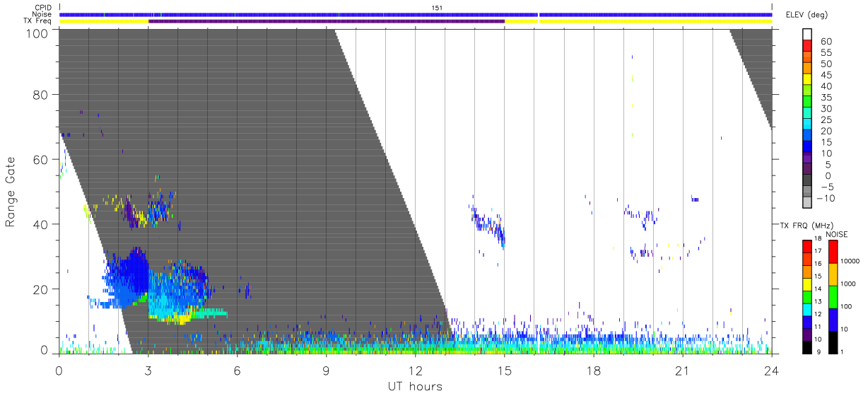Click the '20' label on Range Gate axis

[41, 289]
